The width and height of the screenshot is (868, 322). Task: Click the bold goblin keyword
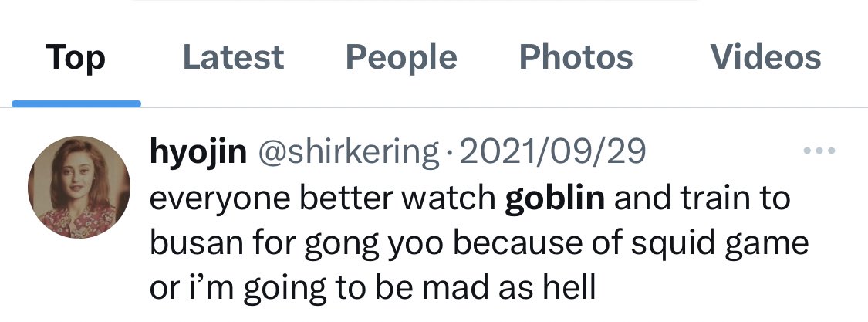coord(555,198)
